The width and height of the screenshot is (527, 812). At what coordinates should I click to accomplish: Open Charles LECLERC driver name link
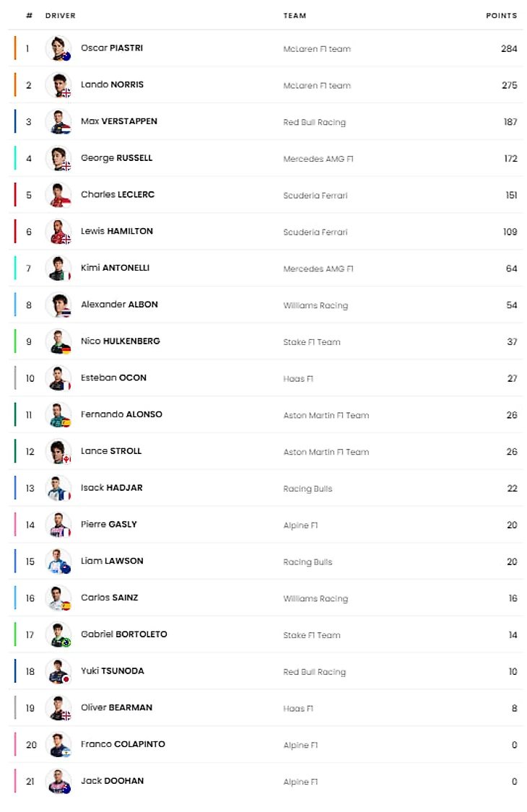click(x=118, y=195)
